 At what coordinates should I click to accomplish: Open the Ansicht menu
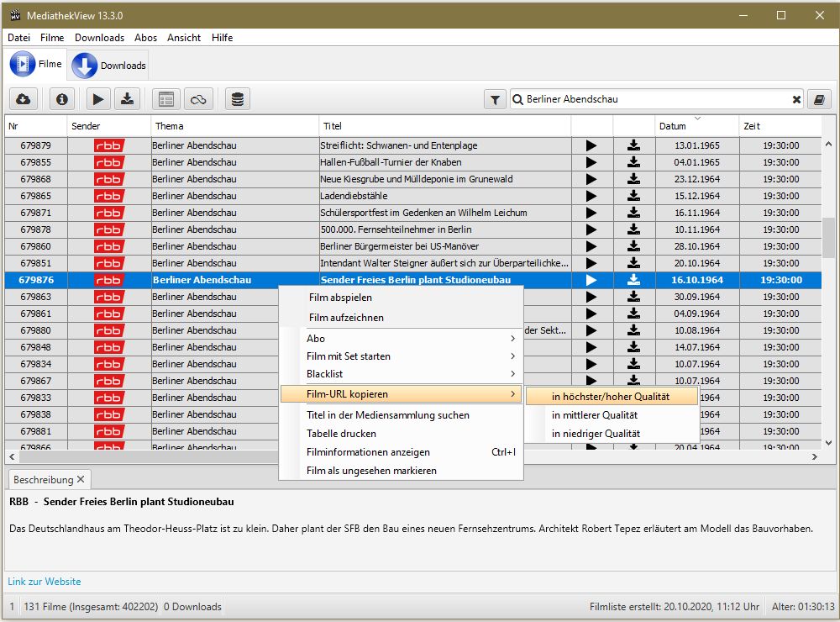click(184, 38)
